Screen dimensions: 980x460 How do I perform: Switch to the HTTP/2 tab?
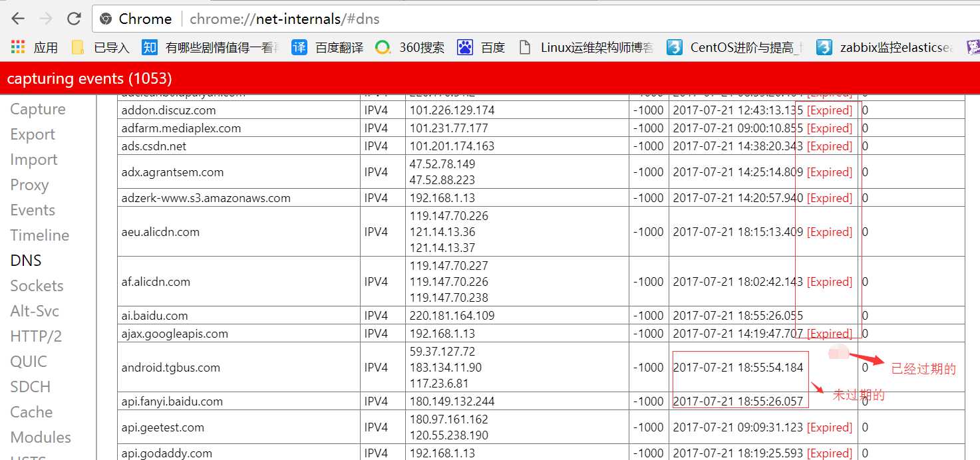(36, 336)
